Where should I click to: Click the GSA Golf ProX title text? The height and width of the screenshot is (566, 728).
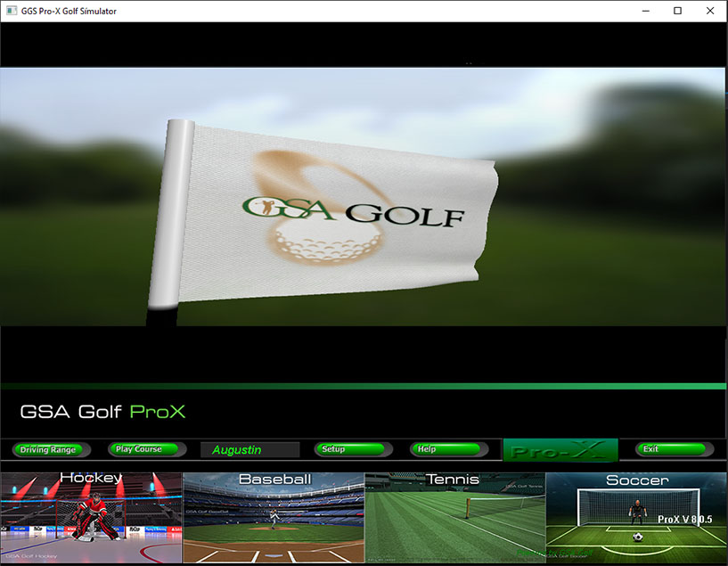[102, 412]
